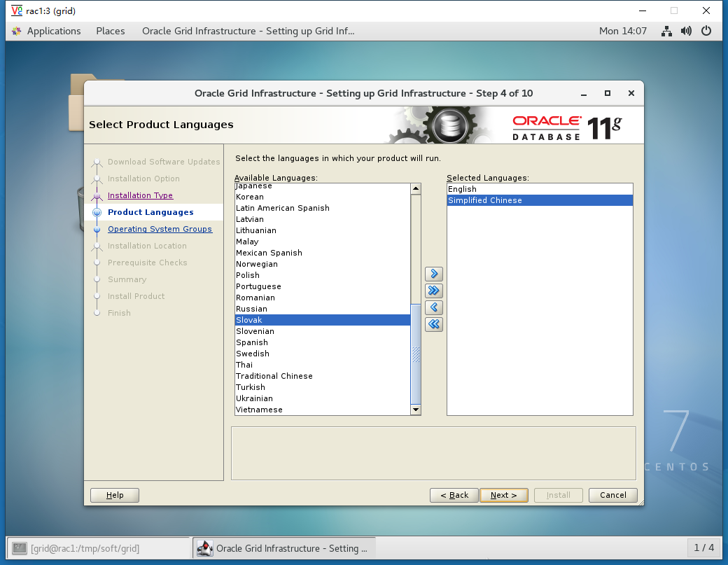The image size is (728, 565).
Task: Select Ukrainian in Available Languages
Action: [x=322, y=398]
